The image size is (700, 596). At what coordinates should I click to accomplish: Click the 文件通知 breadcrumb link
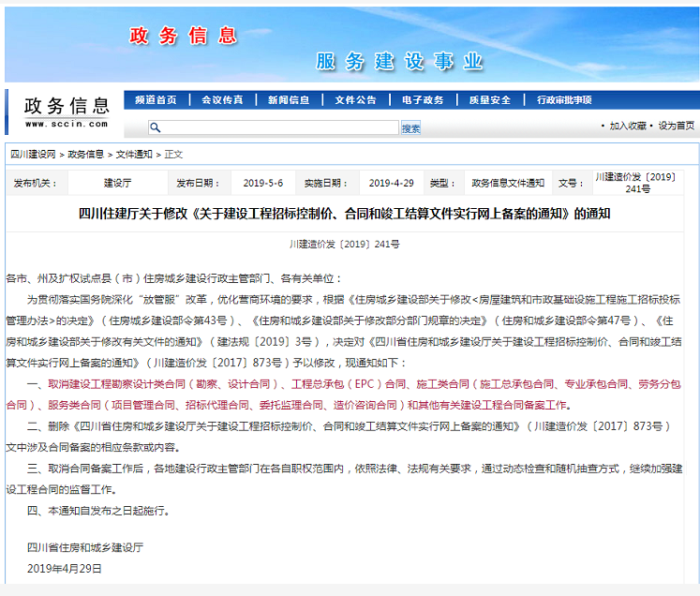tap(134, 154)
